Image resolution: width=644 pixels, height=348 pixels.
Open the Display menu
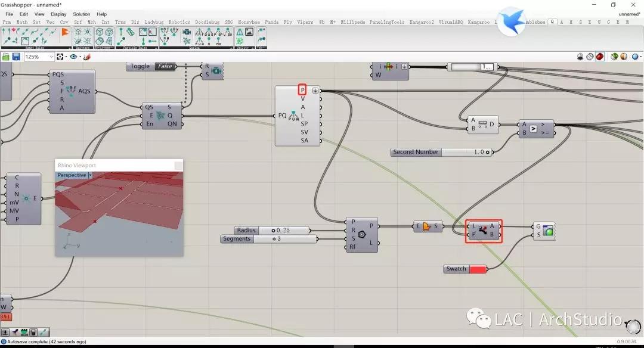pos(58,14)
